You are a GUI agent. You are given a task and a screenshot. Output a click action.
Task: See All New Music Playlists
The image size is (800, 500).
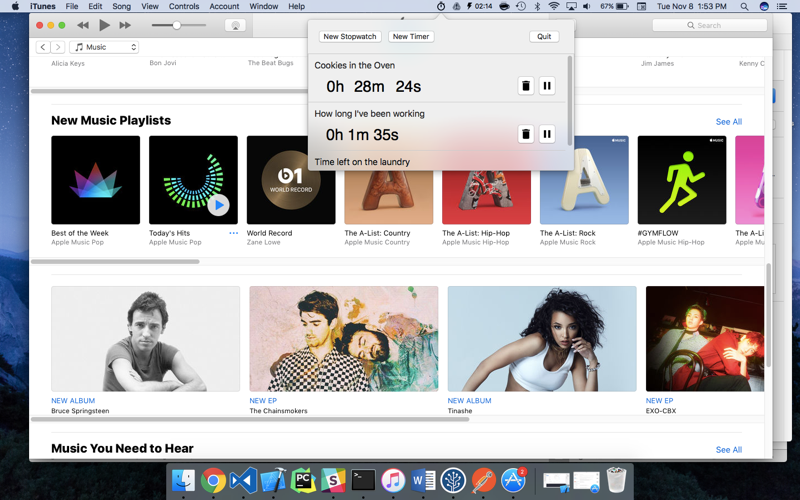729,121
